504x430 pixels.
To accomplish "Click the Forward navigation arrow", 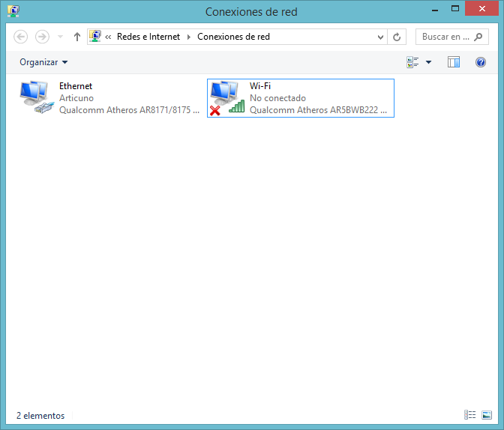I will tap(42, 37).
